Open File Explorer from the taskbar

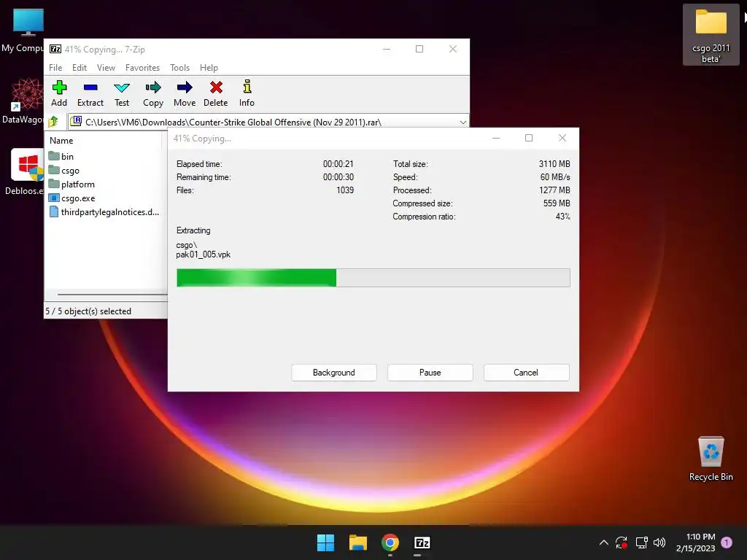pyautogui.click(x=357, y=542)
